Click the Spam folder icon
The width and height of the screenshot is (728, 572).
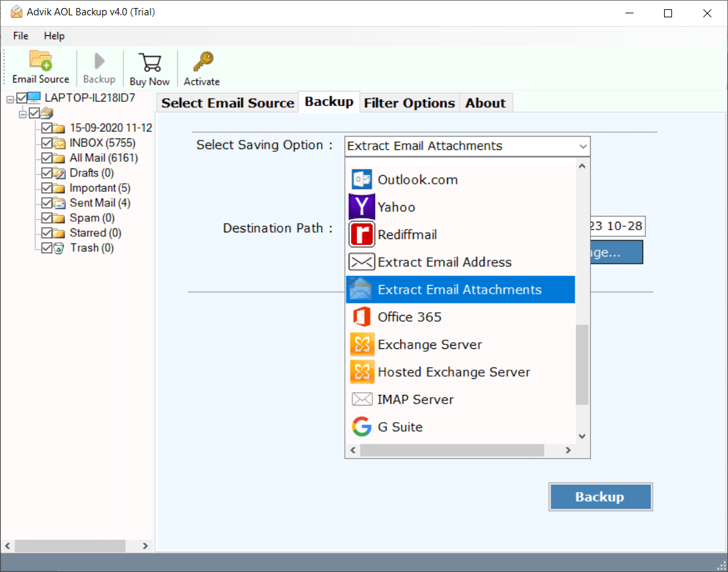click(x=59, y=218)
